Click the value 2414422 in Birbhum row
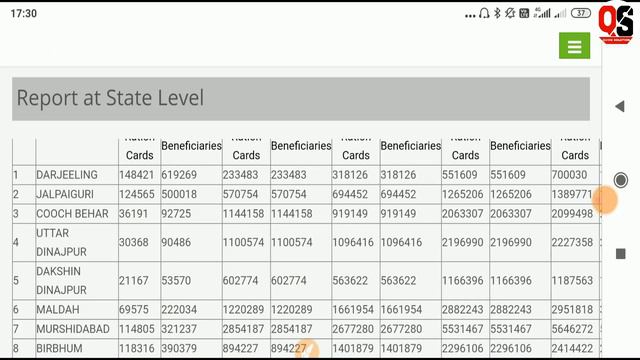640x360 pixels. 572,349
